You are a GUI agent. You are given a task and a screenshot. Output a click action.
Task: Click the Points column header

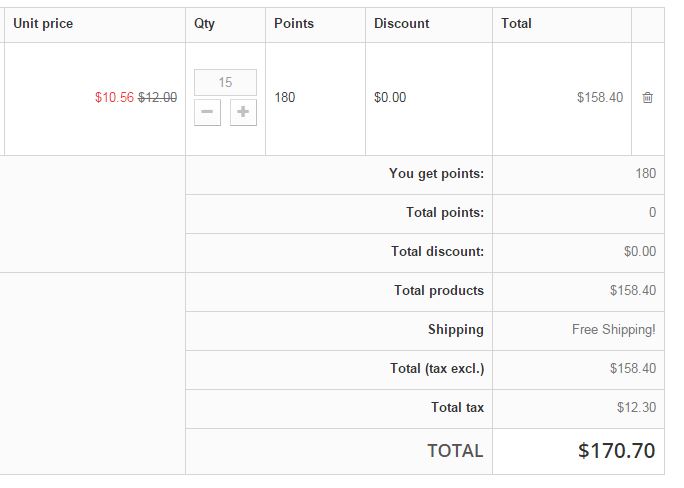(x=294, y=23)
